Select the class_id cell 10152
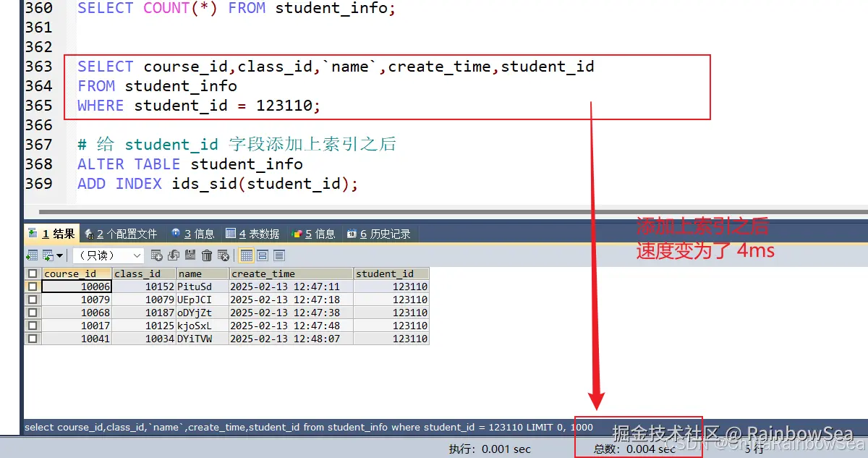Viewport: 868px width, 458px height. 145,287
